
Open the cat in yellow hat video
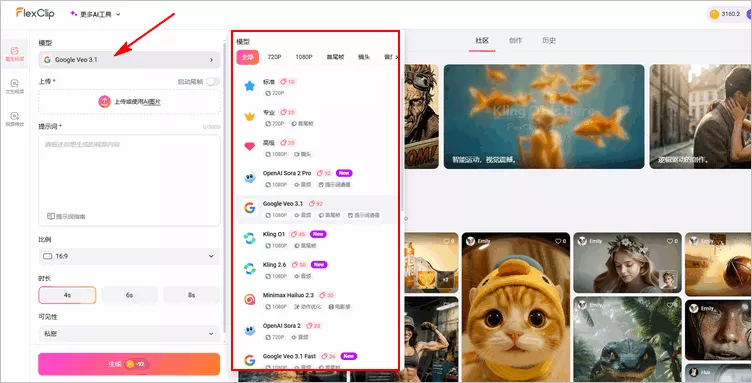[x=515, y=307]
